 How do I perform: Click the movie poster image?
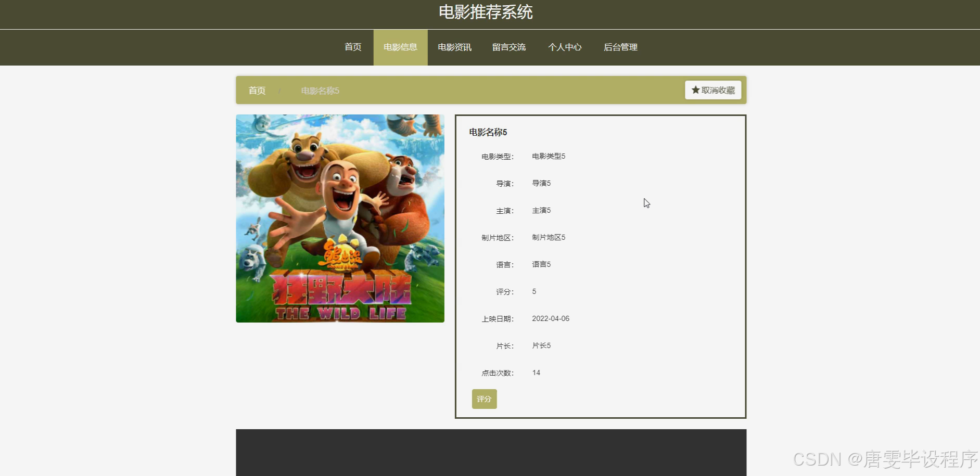[x=340, y=218]
